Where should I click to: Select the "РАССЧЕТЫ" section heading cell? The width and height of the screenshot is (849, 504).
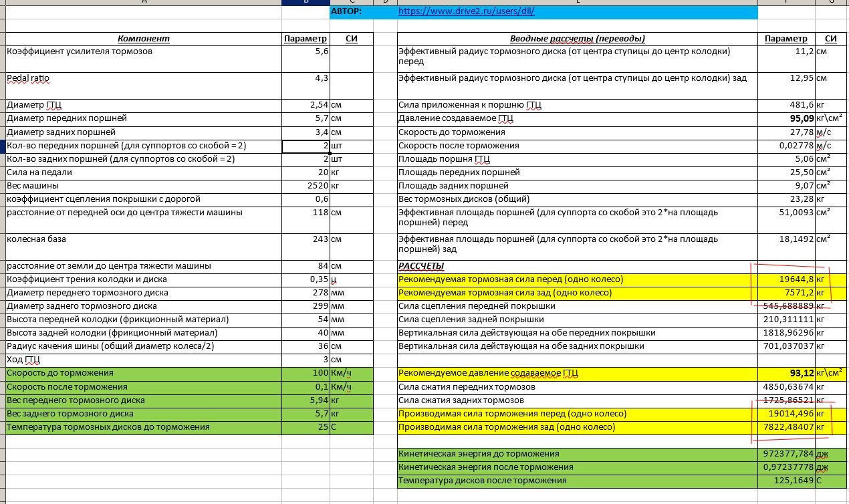click(578, 266)
